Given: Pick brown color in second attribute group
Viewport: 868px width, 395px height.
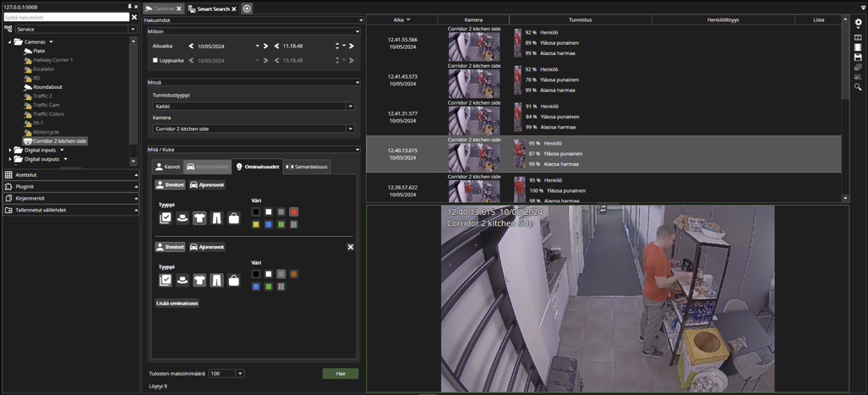Looking at the screenshot, I should click(294, 274).
